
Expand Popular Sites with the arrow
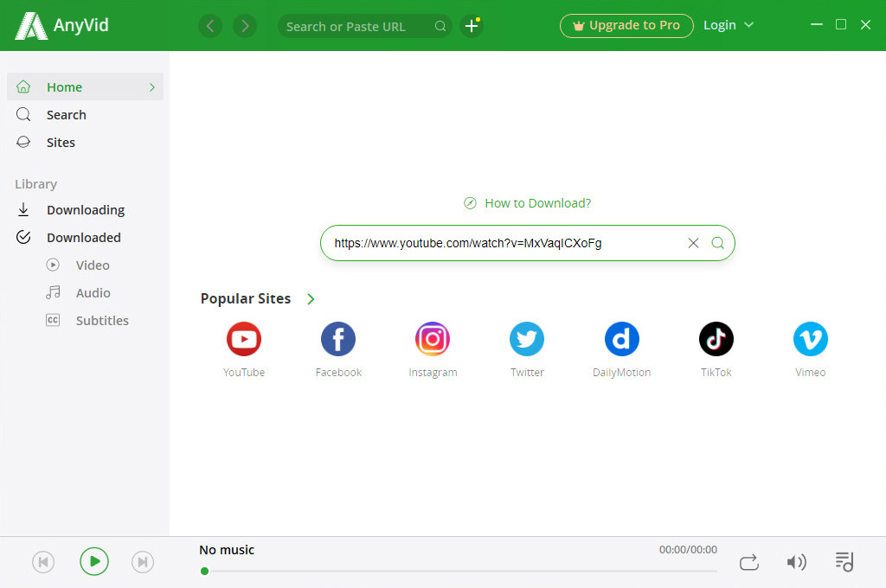tap(311, 299)
